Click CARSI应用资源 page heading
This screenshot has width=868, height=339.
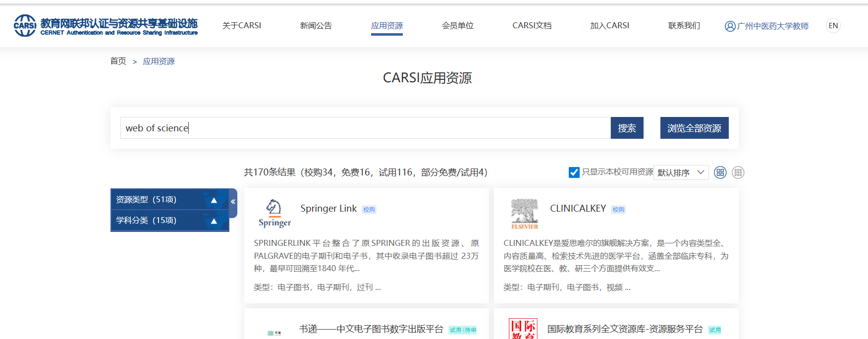pos(427,78)
